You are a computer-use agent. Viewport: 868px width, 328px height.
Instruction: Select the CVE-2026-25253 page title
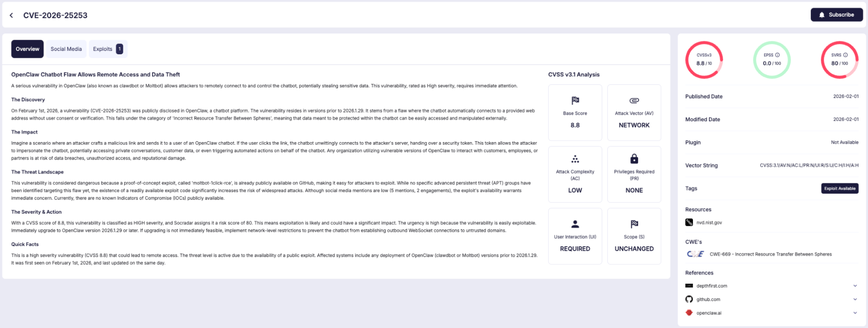click(55, 15)
